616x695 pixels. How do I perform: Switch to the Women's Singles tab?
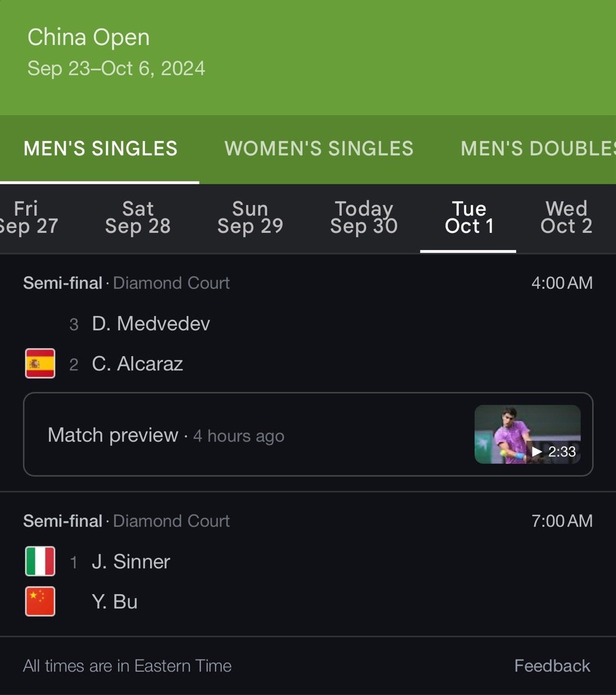[319, 149]
